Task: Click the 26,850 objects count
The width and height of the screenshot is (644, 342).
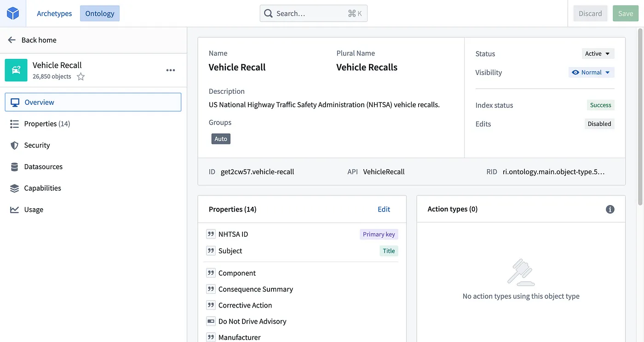Action: 52,77
